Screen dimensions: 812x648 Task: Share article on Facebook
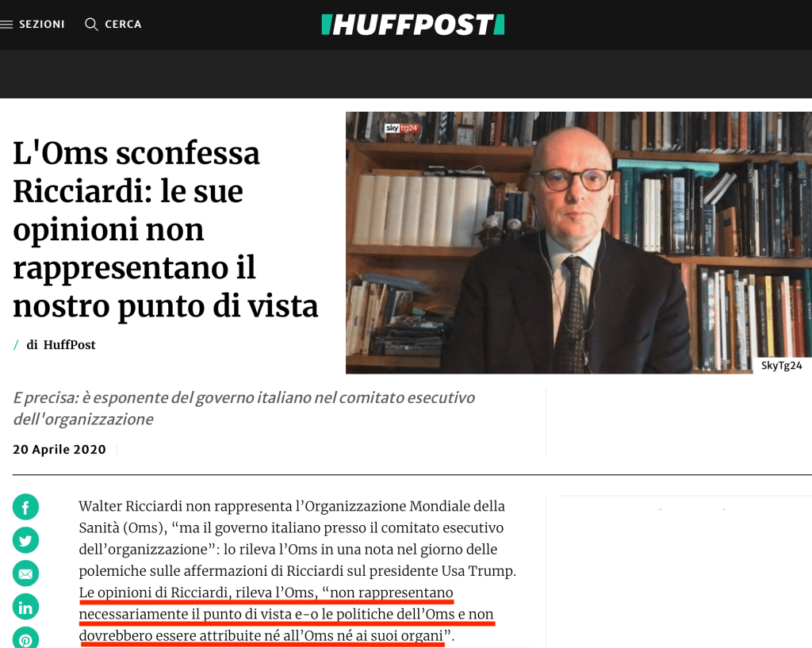[x=25, y=507]
